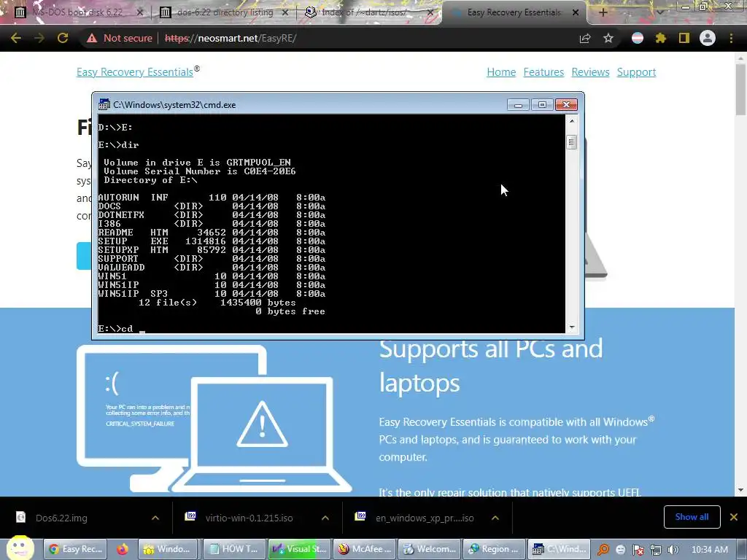The width and height of the screenshot is (747, 560).
Task: Click the AUTORUN INF line in cmd output
Action: click(x=212, y=197)
